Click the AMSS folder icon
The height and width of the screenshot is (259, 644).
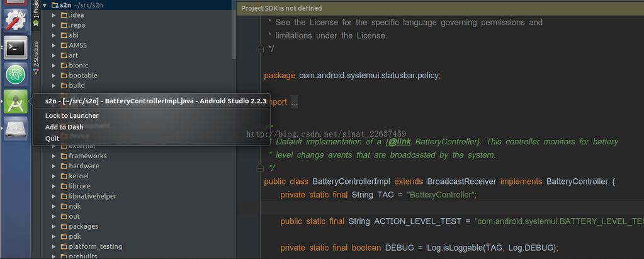coord(64,45)
